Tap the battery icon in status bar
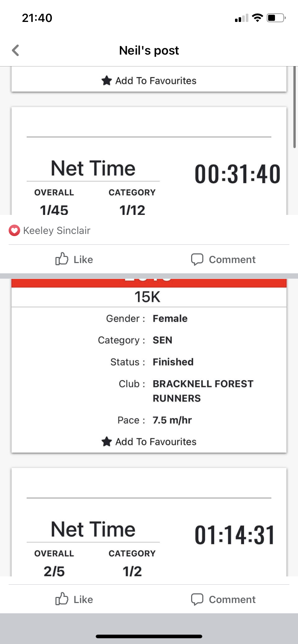This screenshot has width=298, height=644. (x=276, y=18)
